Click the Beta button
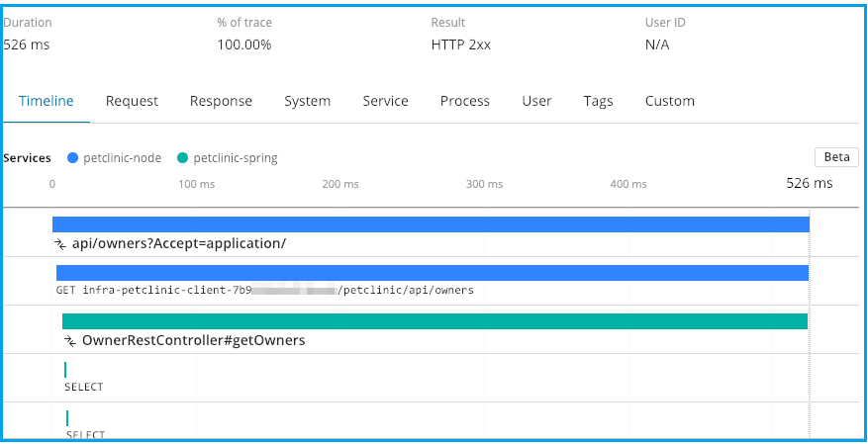The width and height of the screenshot is (868, 444). point(836,157)
